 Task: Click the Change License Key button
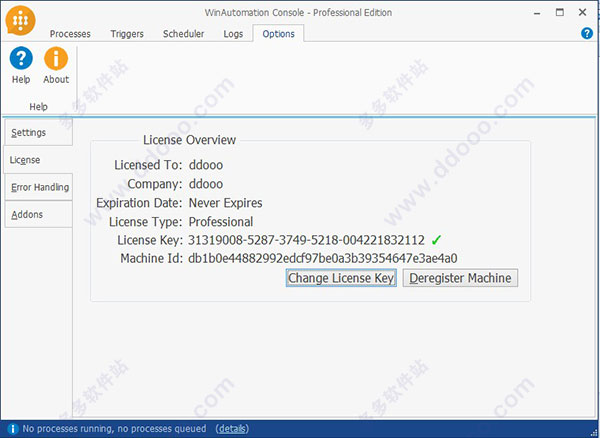[x=341, y=278]
